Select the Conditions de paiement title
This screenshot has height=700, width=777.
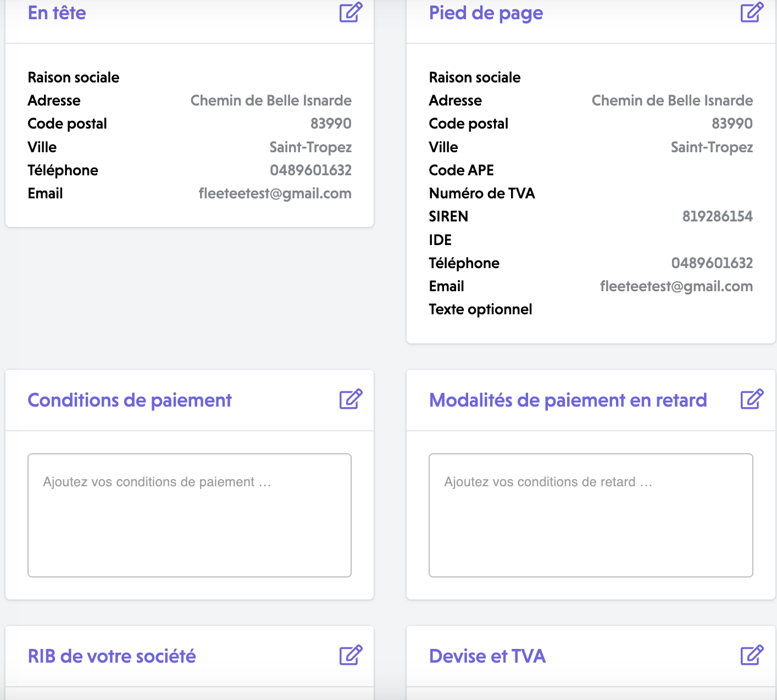pyautogui.click(x=130, y=400)
